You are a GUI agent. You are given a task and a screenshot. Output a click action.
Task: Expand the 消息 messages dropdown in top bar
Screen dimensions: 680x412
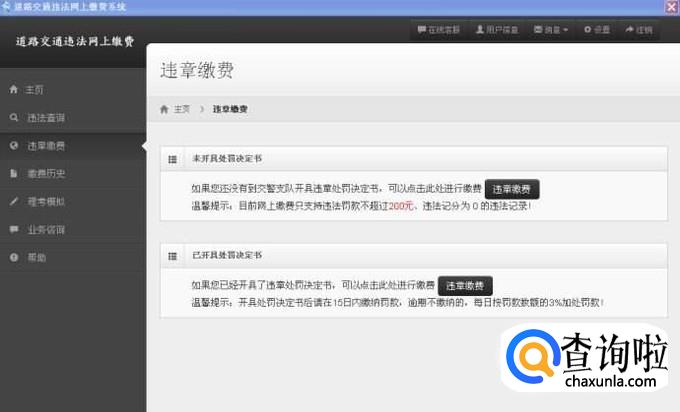pyautogui.click(x=551, y=29)
